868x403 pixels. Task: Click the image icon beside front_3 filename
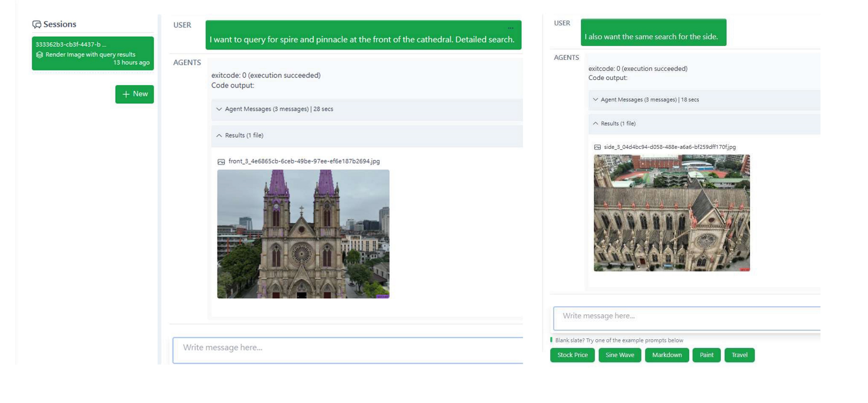[221, 162]
